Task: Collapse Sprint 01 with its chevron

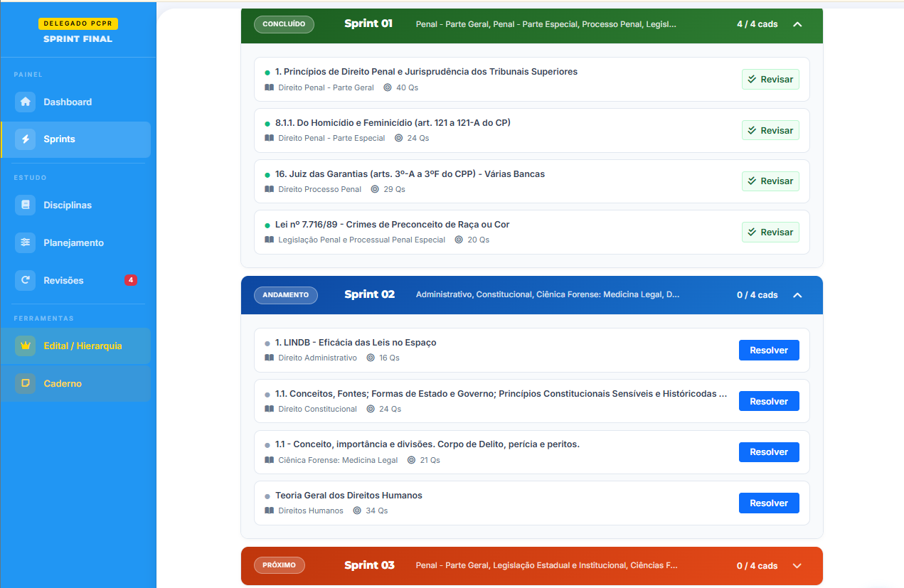Action: pos(797,24)
